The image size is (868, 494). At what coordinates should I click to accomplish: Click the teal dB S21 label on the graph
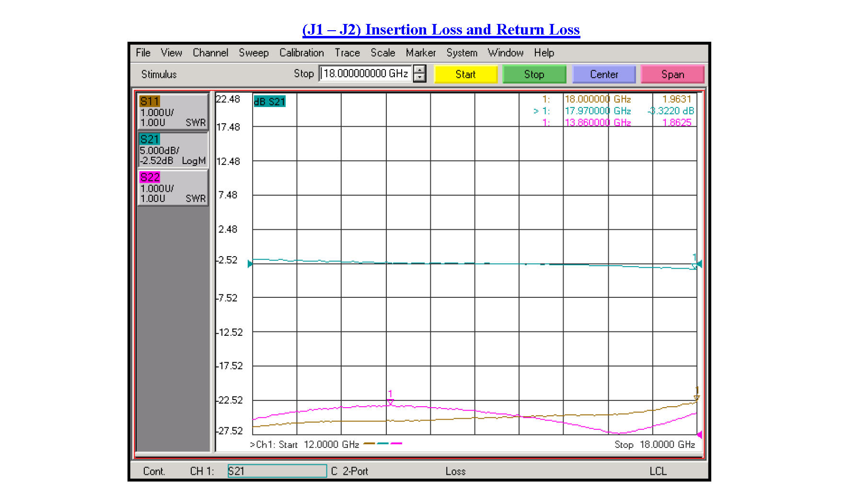click(x=270, y=101)
